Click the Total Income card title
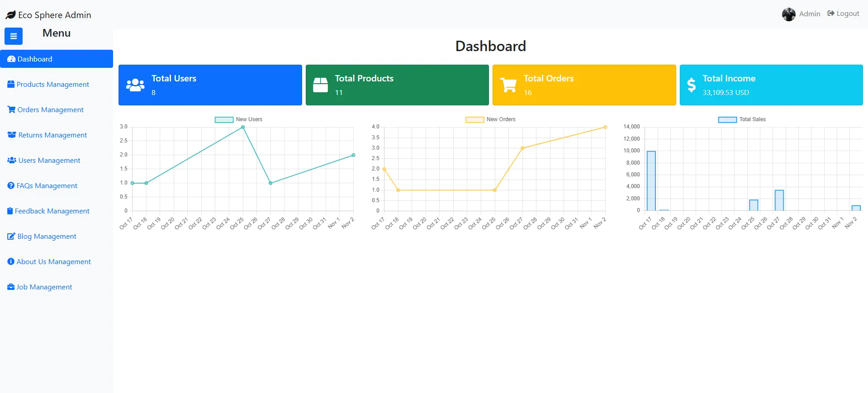 pyautogui.click(x=729, y=78)
